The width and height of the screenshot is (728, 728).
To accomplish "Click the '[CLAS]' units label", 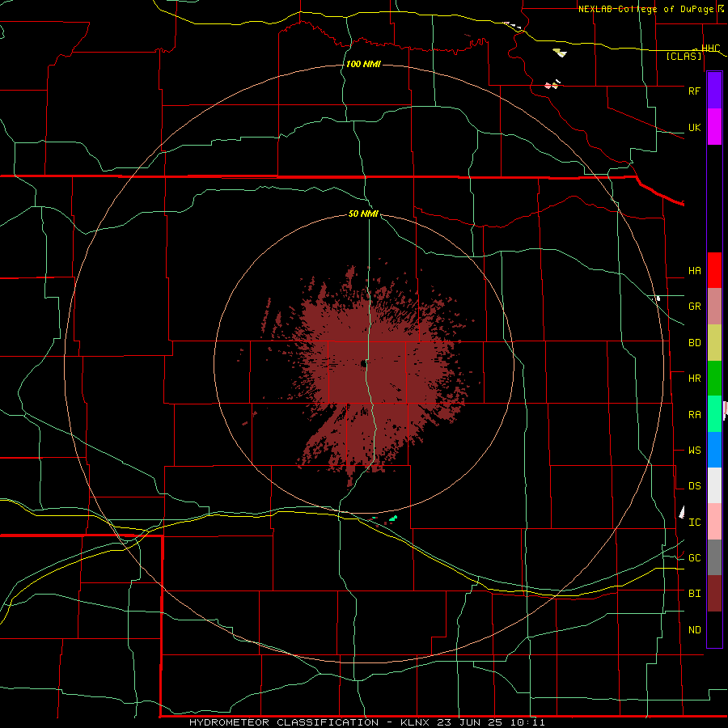I will pyautogui.click(x=684, y=57).
